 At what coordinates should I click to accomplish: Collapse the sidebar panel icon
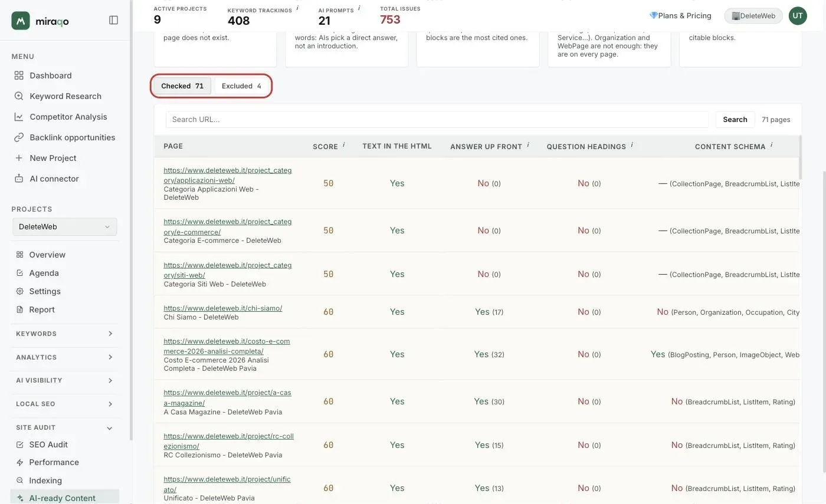[114, 20]
